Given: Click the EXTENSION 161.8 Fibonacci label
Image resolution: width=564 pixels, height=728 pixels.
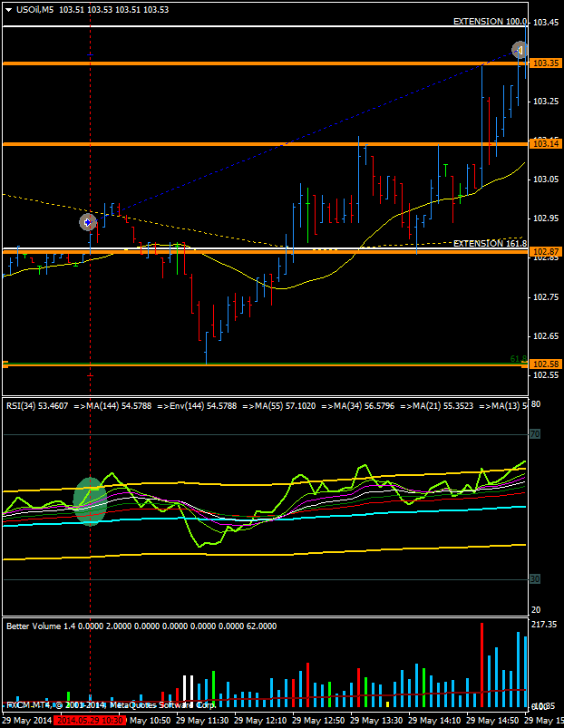Looking at the screenshot, I should point(490,243).
